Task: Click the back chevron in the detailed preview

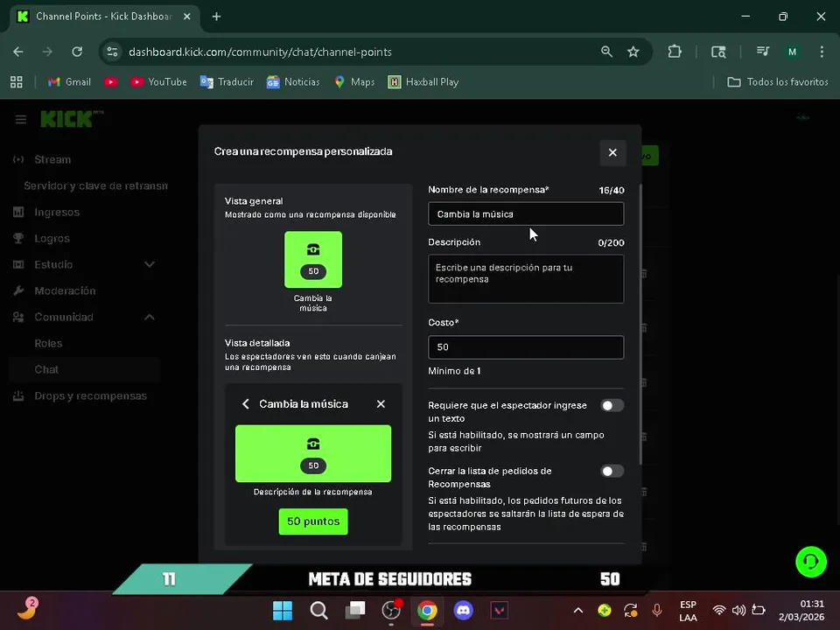Action: point(245,404)
